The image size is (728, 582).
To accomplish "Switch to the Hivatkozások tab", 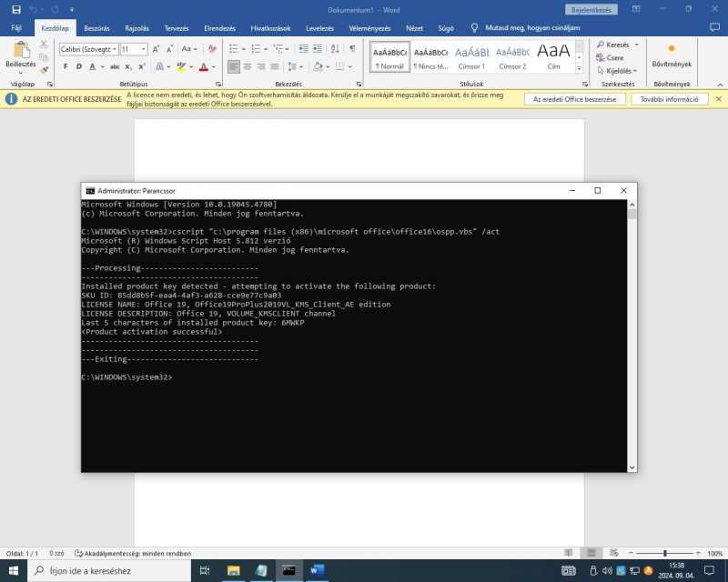I will pos(270,28).
